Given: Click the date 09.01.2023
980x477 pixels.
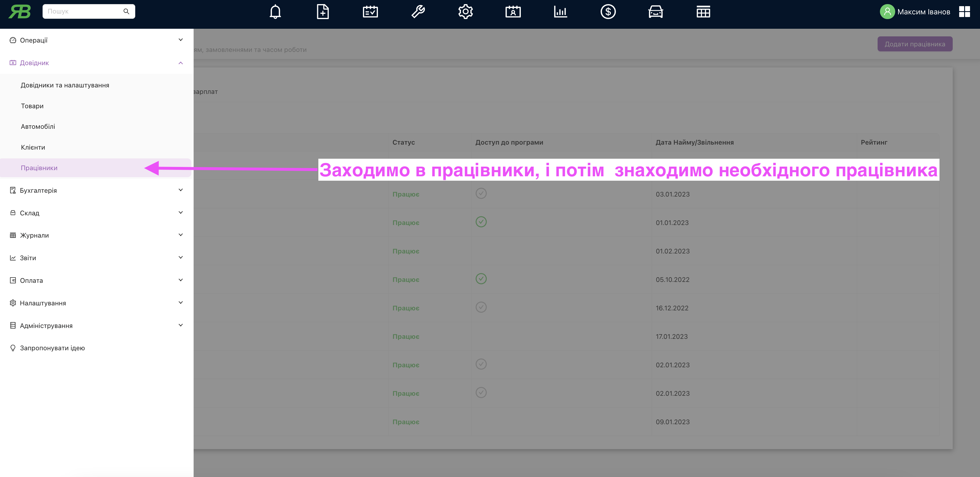Looking at the screenshot, I should point(672,422).
